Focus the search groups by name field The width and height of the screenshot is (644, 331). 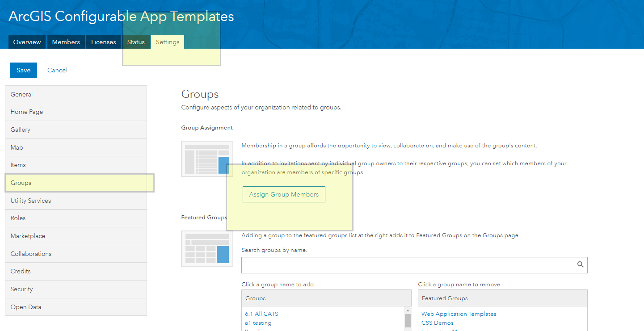414,265
